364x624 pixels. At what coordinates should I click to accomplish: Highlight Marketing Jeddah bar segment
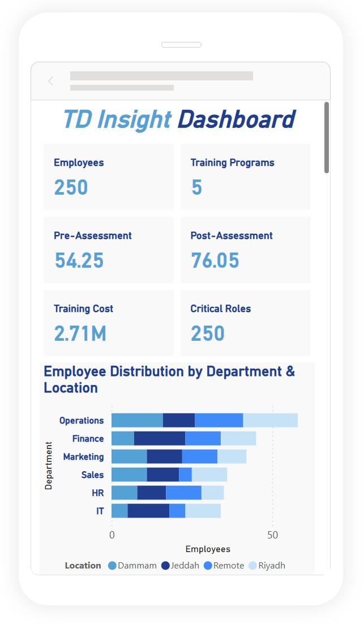pyautogui.click(x=165, y=456)
